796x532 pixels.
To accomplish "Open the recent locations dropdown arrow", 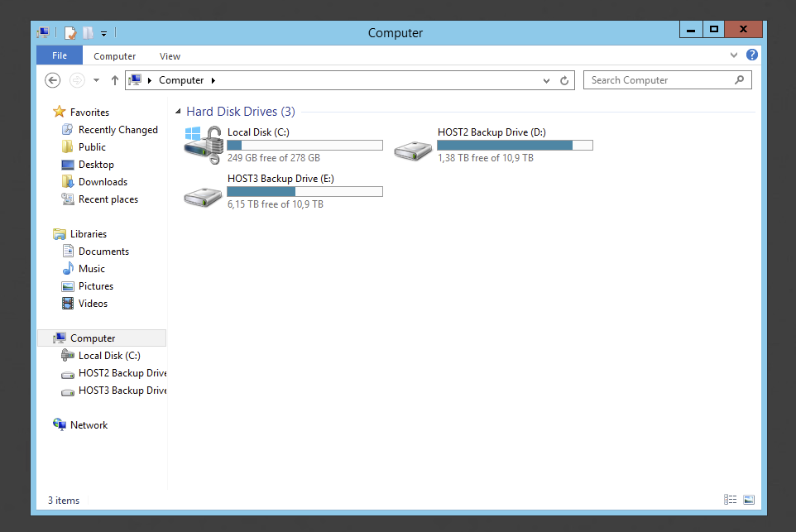I will (96, 80).
